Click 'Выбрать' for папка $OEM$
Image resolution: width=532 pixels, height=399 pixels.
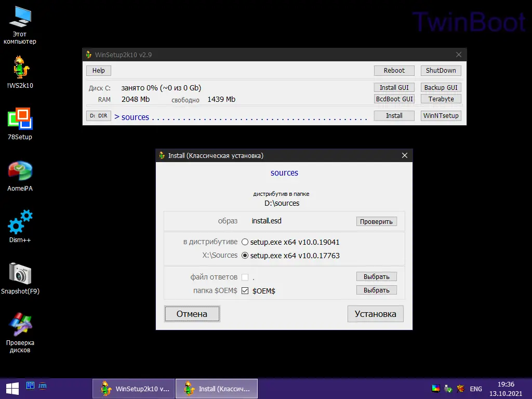coord(376,290)
